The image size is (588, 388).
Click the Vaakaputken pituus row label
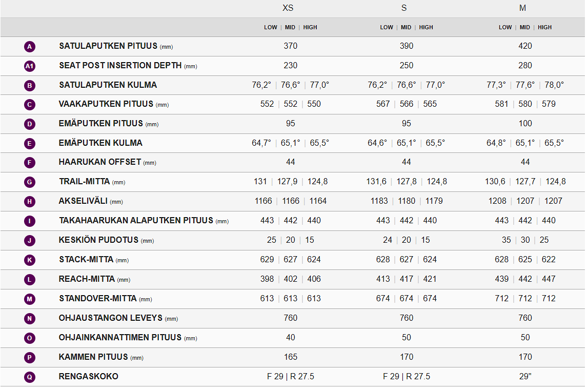pos(106,104)
